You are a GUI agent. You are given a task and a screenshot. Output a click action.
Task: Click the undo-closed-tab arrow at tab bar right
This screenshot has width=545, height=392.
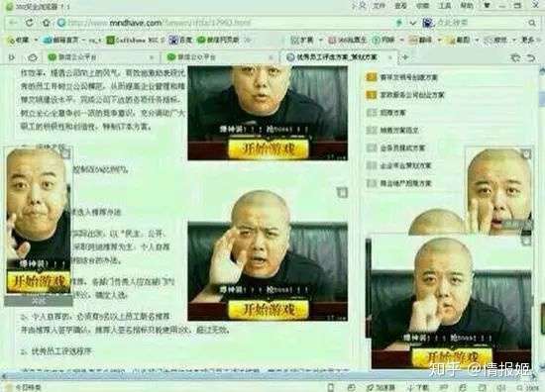coord(531,57)
